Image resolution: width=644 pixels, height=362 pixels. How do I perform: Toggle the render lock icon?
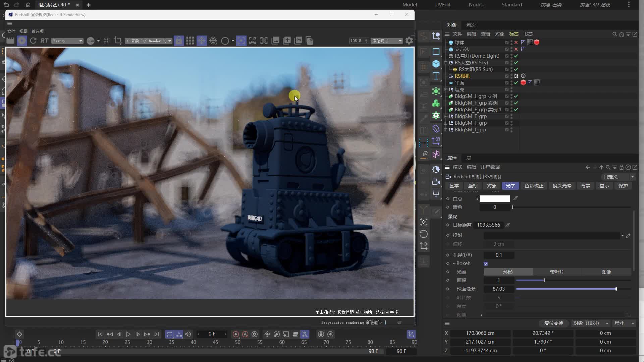179,41
